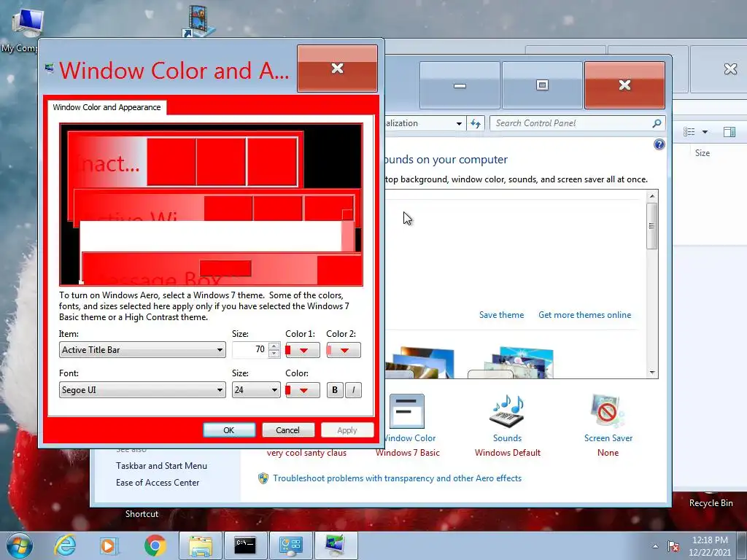
Task: Click very cool santy claus text
Action: coord(306,453)
